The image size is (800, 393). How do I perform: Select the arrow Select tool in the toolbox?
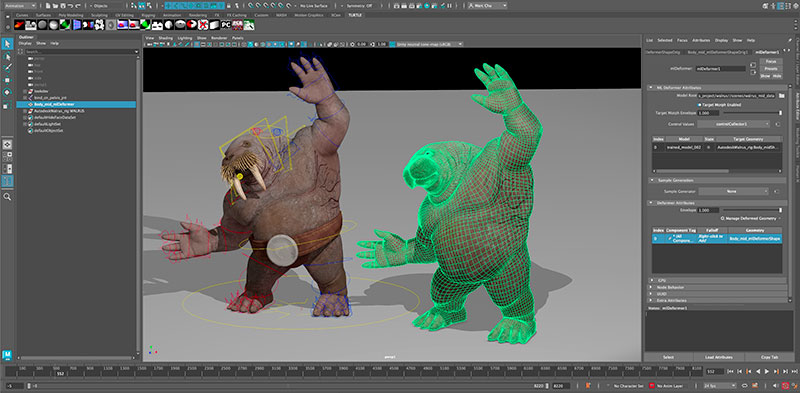pyautogui.click(x=7, y=44)
